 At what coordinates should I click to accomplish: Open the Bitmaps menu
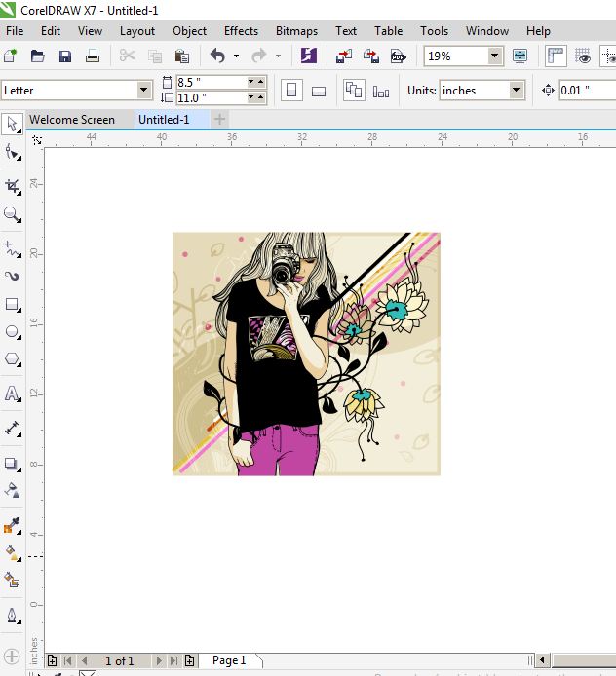(x=296, y=31)
